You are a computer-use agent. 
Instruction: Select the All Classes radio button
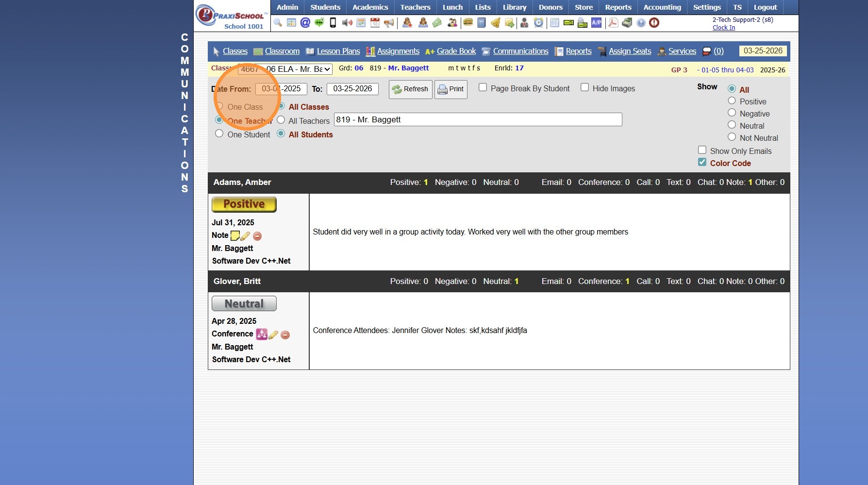coord(281,106)
